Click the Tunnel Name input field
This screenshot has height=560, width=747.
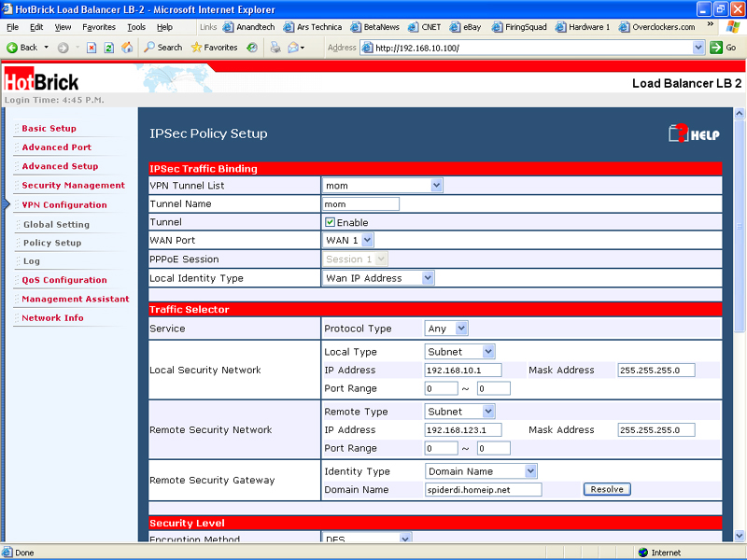pyautogui.click(x=360, y=203)
